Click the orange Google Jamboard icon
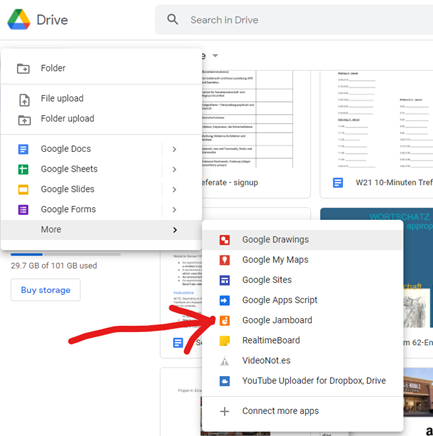Screen dimensions: 433x436 225,320
